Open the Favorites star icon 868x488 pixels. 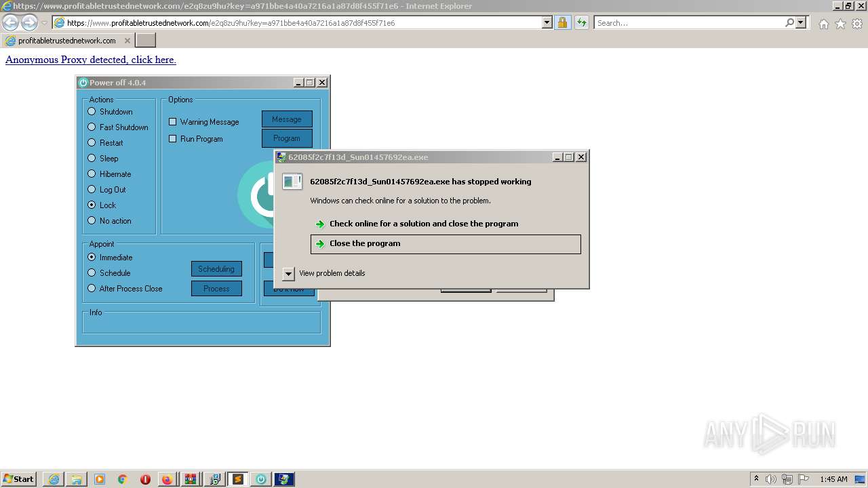(x=840, y=24)
